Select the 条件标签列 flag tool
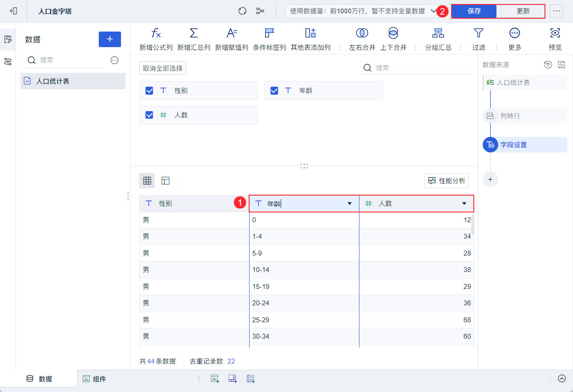 [270, 39]
